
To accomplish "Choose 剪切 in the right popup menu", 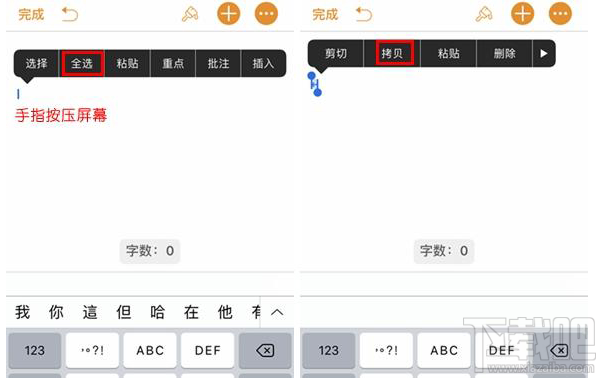I will [336, 53].
